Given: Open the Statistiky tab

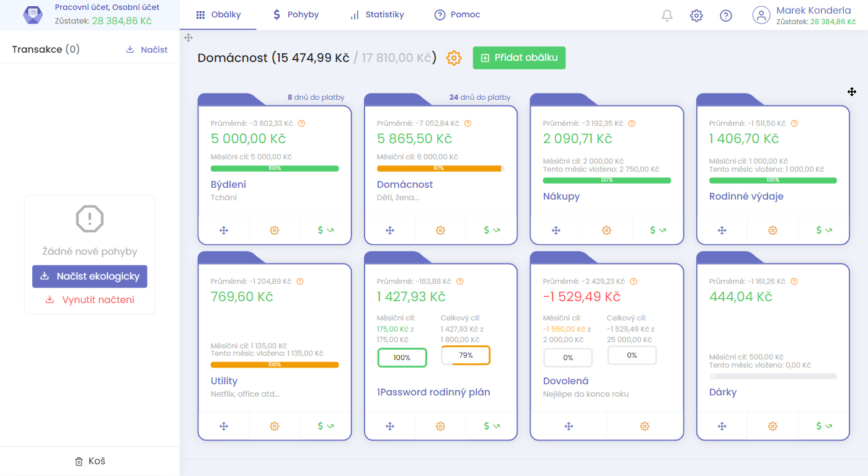Looking at the screenshot, I should coord(377,15).
